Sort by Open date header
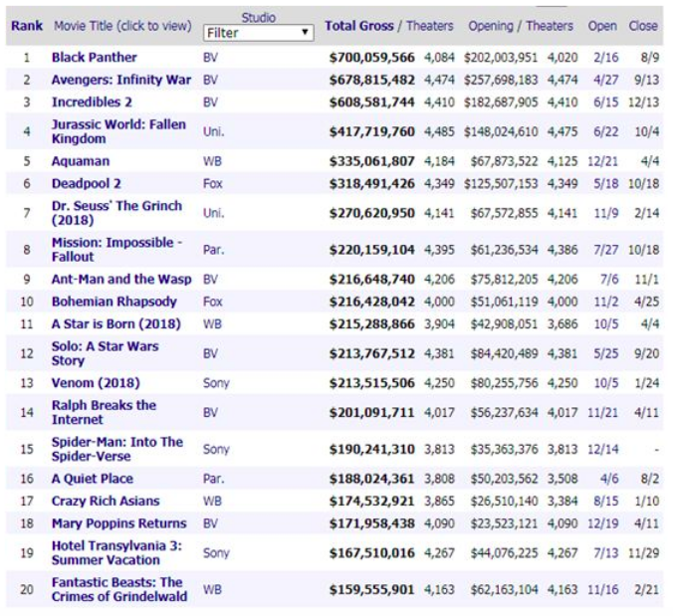This screenshot has width=673, height=616. pyautogui.click(x=602, y=26)
